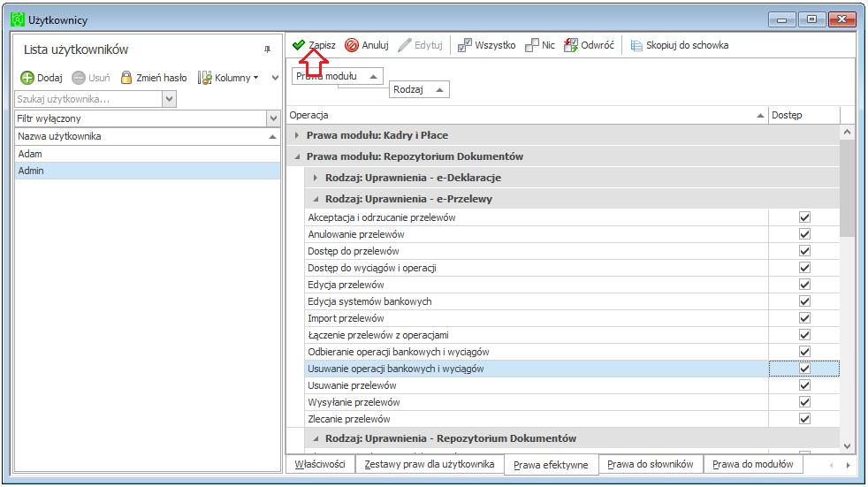Image resolution: width=868 pixels, height=487 pixels.
Task: Click the Szukaj użytkownika search field
Action: pyautogui.click(x=88, y=99)
